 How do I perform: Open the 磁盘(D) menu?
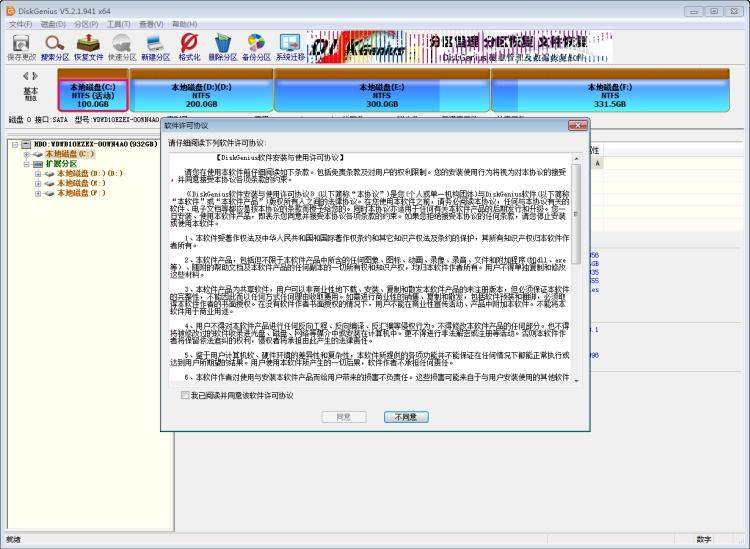point(53,24)
